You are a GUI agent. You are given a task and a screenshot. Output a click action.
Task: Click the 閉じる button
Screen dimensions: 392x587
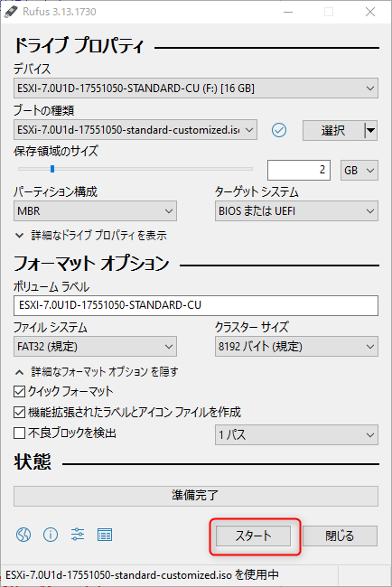(x=340, y=536)
